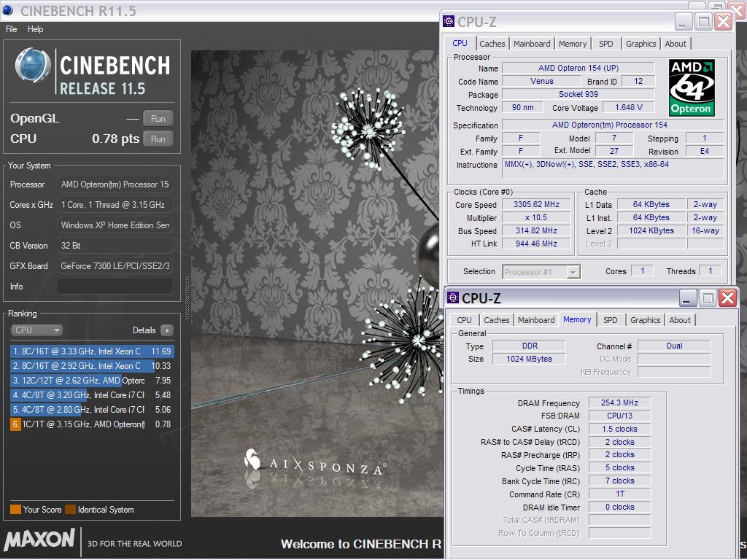Open the CPU ranking dropdown

click(36, 330)
